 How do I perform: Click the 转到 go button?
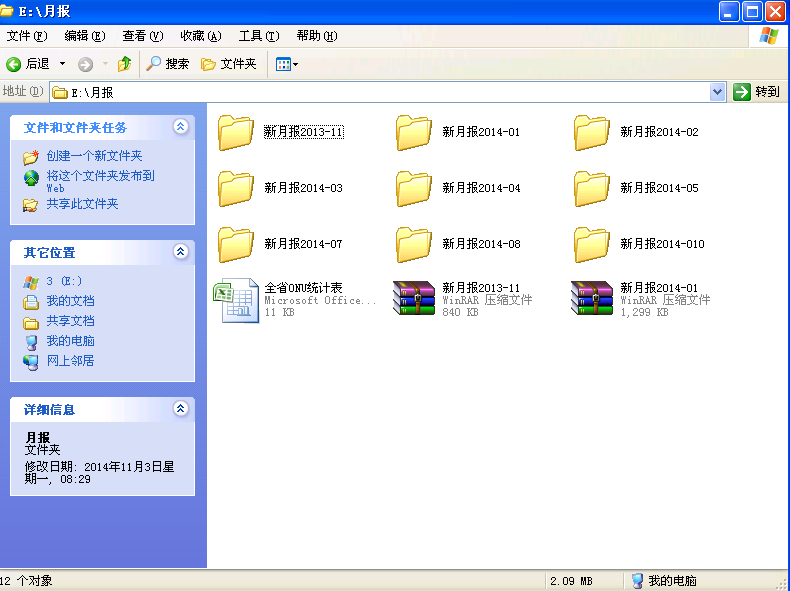[x=756, y=92]
